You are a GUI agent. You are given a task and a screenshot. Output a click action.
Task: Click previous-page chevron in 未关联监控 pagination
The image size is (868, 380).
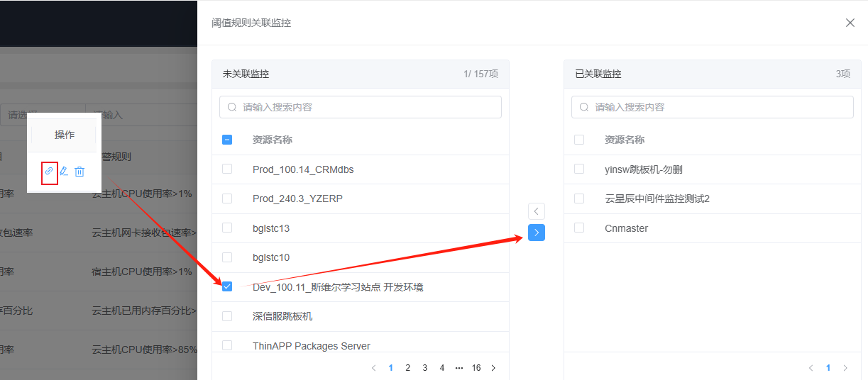coord(373,368)
